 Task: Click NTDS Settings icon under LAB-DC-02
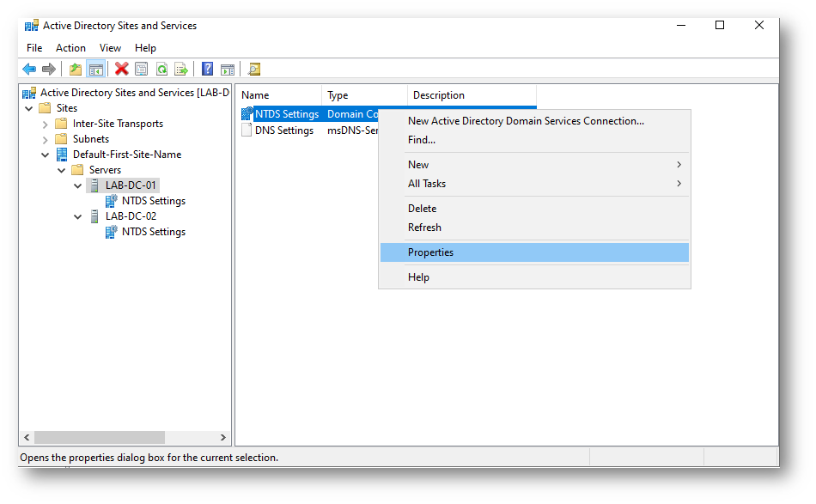tap(112, 232)
